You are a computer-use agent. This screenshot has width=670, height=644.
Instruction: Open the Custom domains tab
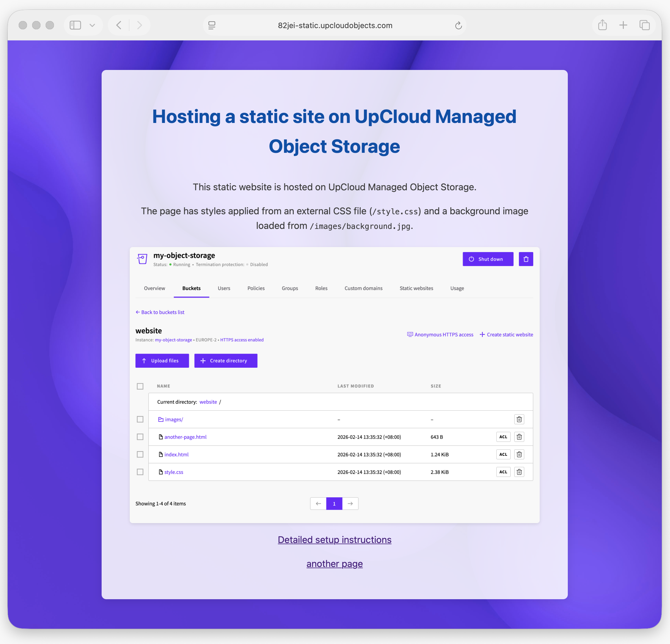click(x=363, y=288)
